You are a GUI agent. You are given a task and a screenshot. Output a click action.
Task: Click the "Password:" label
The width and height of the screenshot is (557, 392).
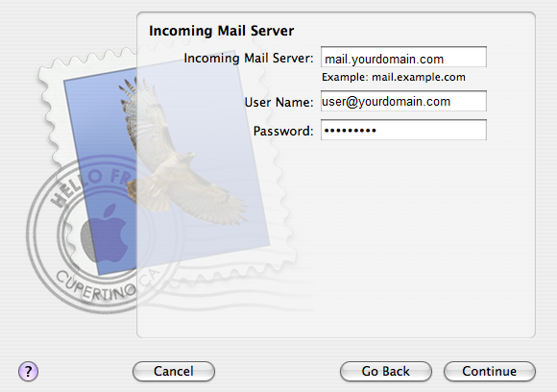pyautogui.click(x=283, y=131)
